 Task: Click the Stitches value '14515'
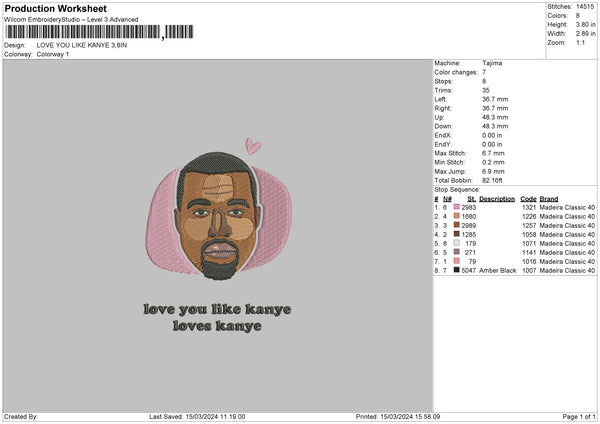[x=585, y=7]
